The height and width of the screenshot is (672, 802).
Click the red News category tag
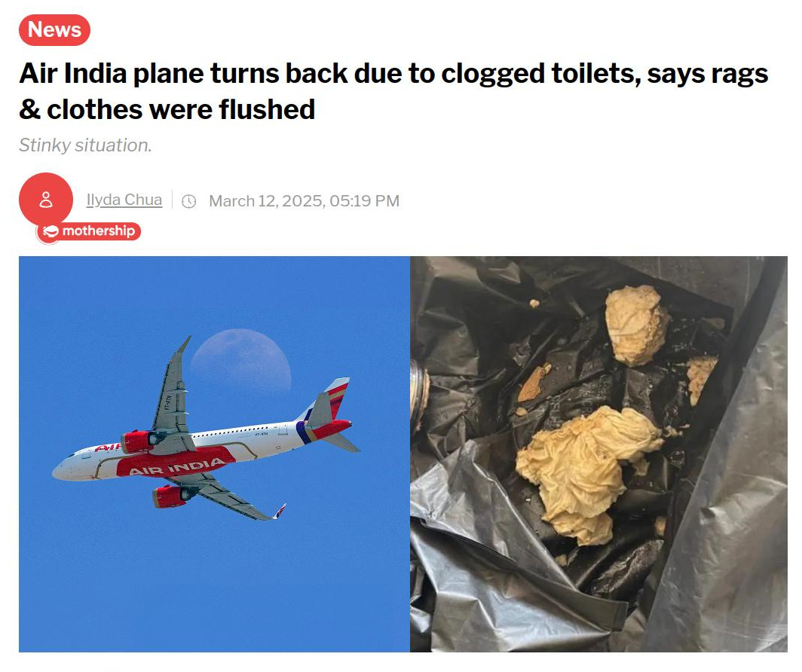tap(54, 29)
